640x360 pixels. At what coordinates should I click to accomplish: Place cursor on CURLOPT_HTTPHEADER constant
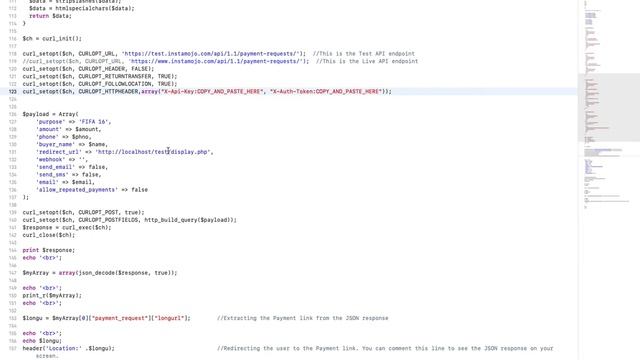[108, 91]
